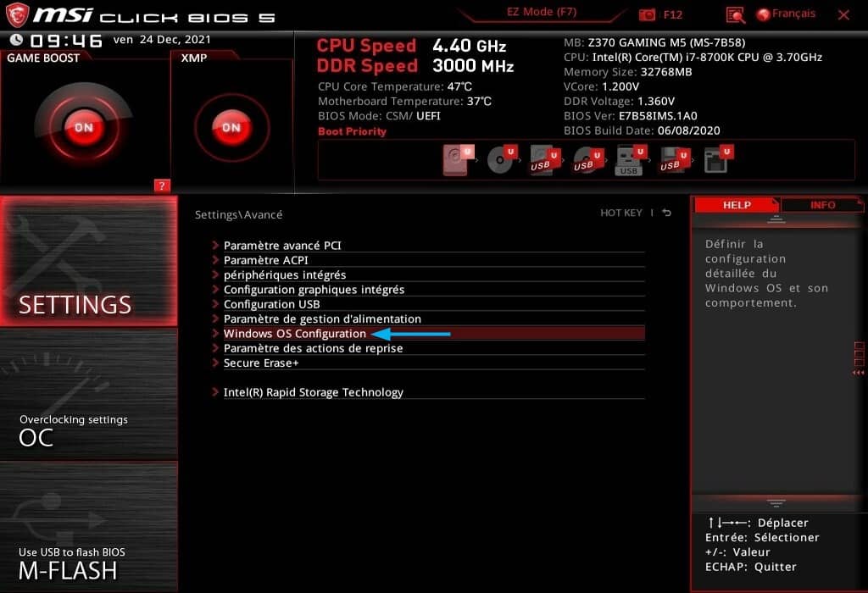Switch to the HELP tab

click(x=737, y=205)
